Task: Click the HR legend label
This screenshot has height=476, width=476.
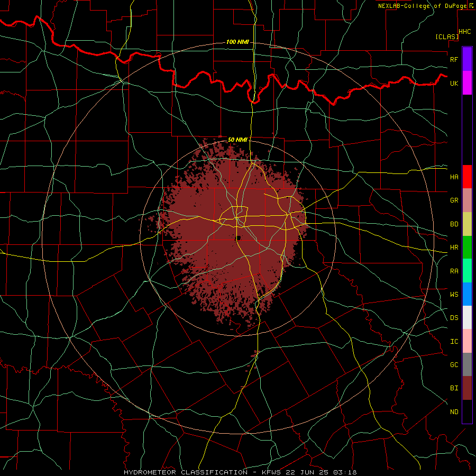Action: tap(454, 248)
